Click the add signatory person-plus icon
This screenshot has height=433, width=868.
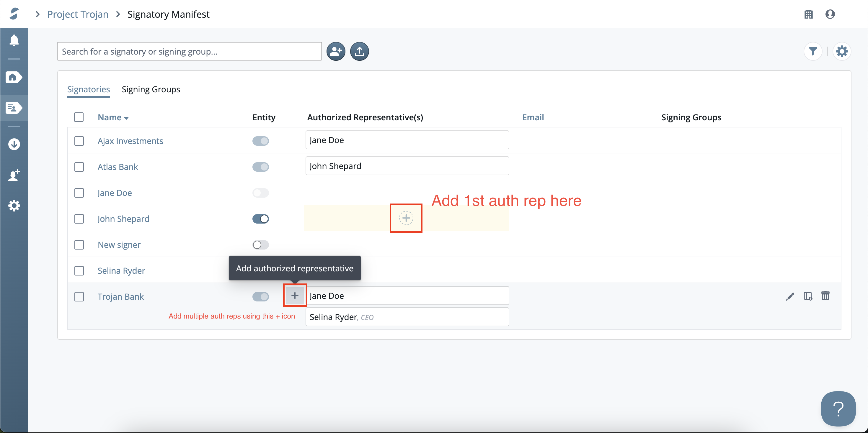pyautogui.click(x=336, y=52)
